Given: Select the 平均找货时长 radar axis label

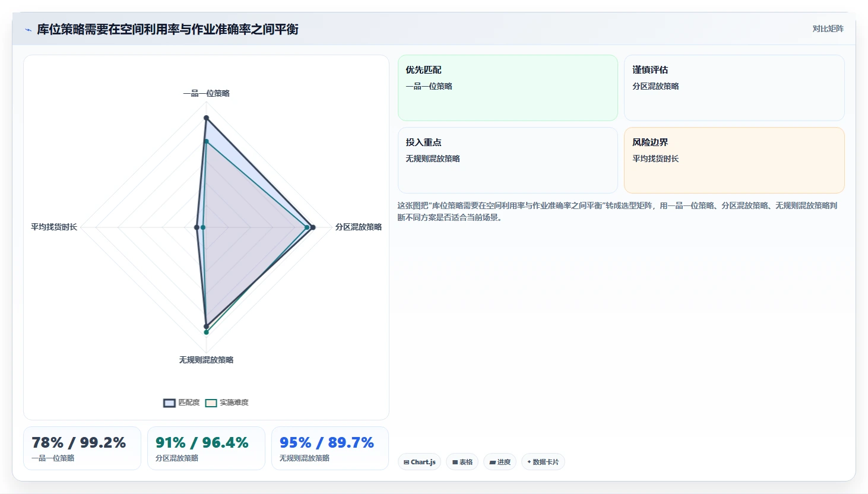Looking at the screenshot, I should 54,227.
